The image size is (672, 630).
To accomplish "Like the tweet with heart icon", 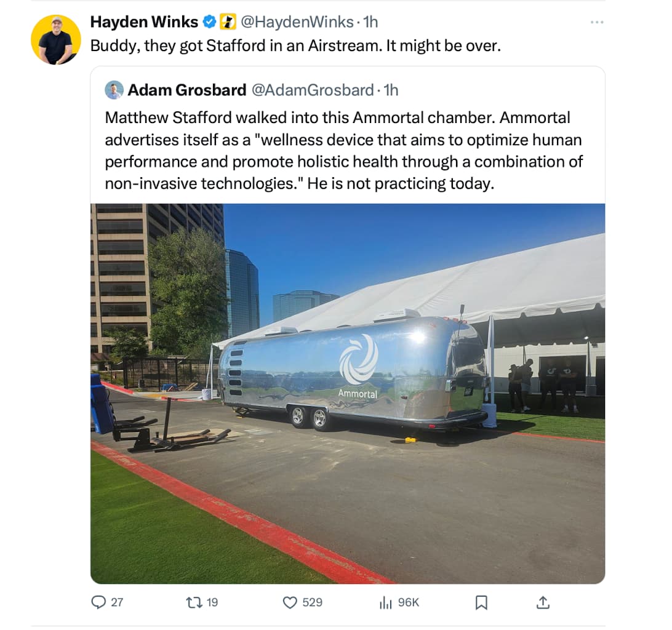I will coord(290,602).
